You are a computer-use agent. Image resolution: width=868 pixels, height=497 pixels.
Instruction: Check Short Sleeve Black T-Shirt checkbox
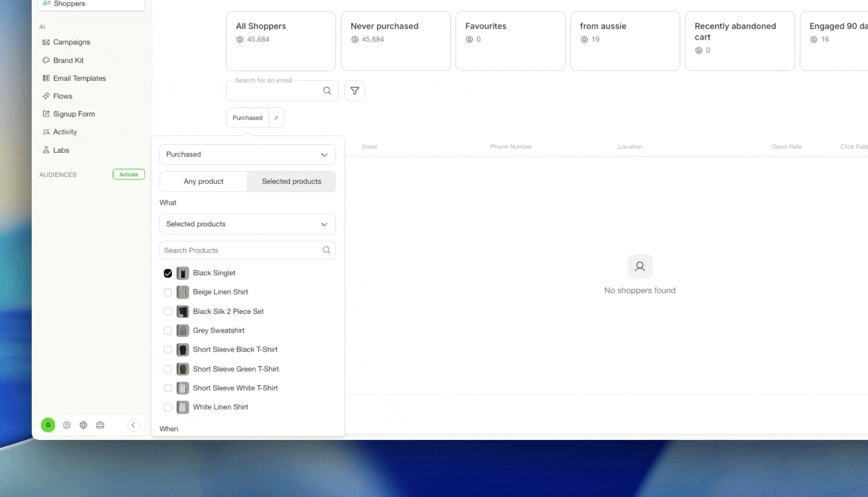168,350
